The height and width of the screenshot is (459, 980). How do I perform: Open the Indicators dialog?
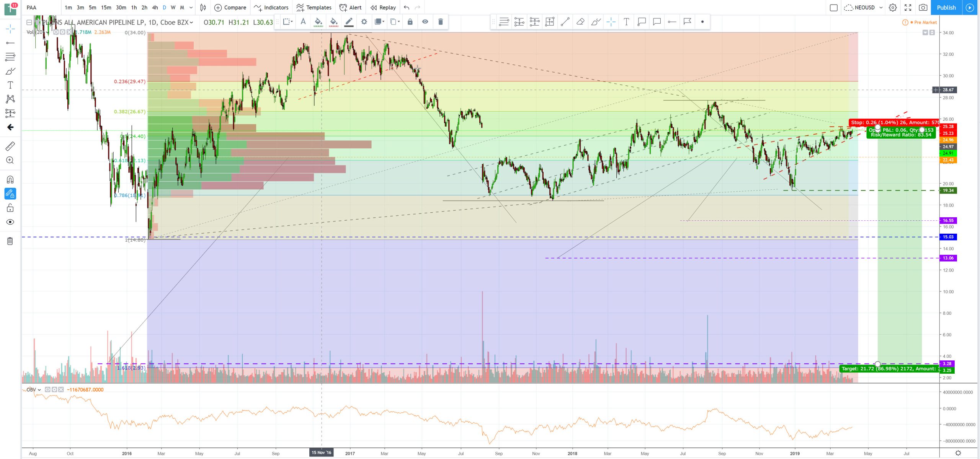(271, 7)
